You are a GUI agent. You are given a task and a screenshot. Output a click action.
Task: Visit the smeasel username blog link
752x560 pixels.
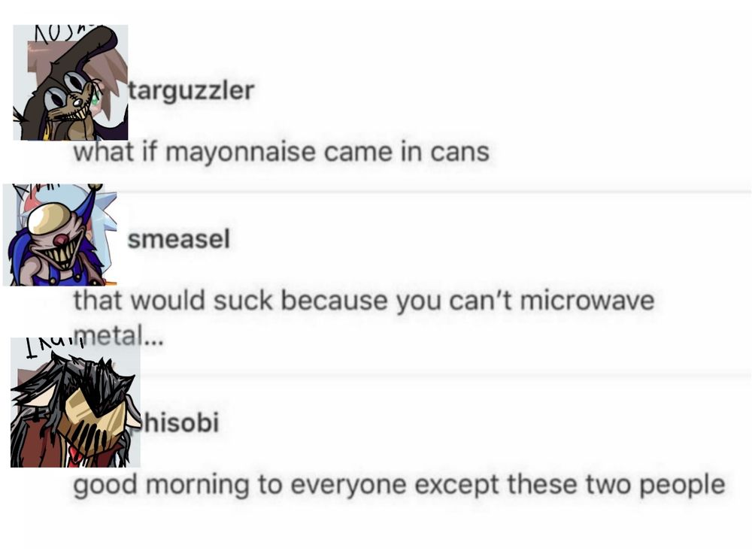click(179, 239)
